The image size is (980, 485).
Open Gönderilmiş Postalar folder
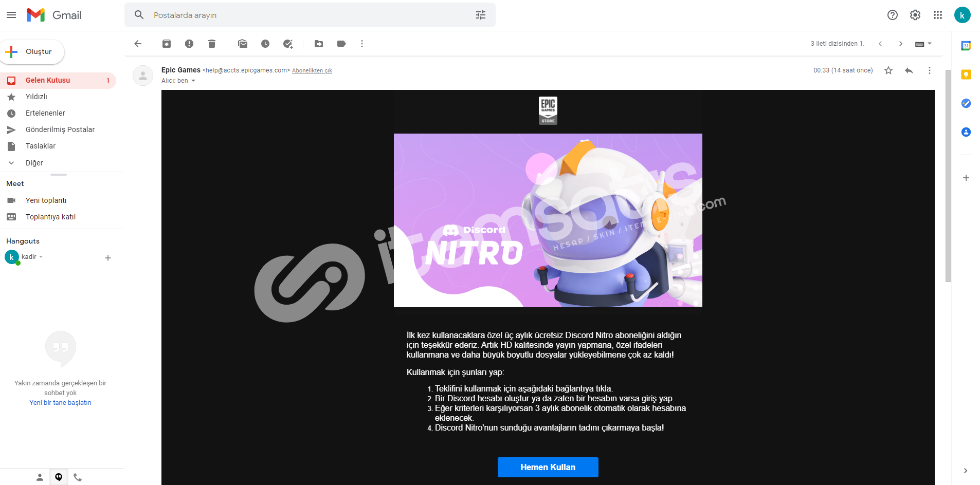pyautogui.click(x=58, y=129)
